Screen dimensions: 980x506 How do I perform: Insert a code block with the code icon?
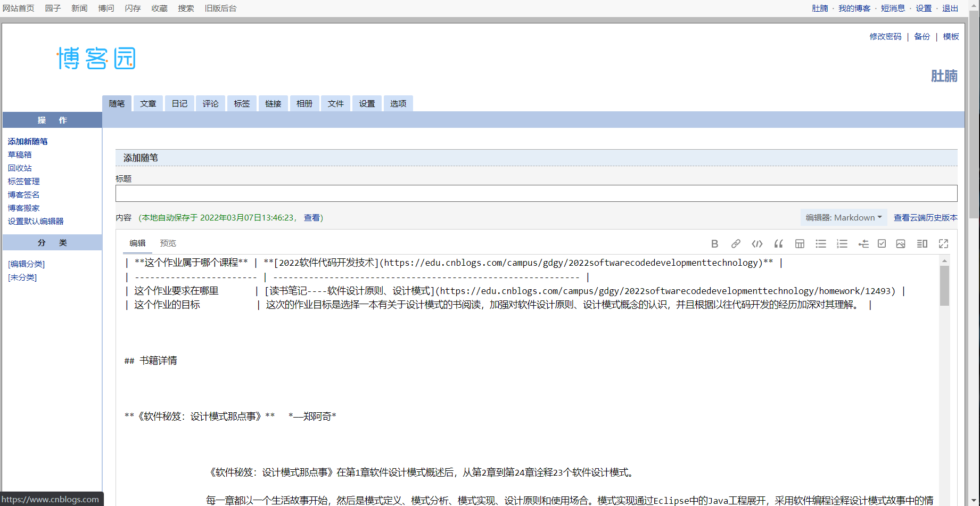pos(757,244)
